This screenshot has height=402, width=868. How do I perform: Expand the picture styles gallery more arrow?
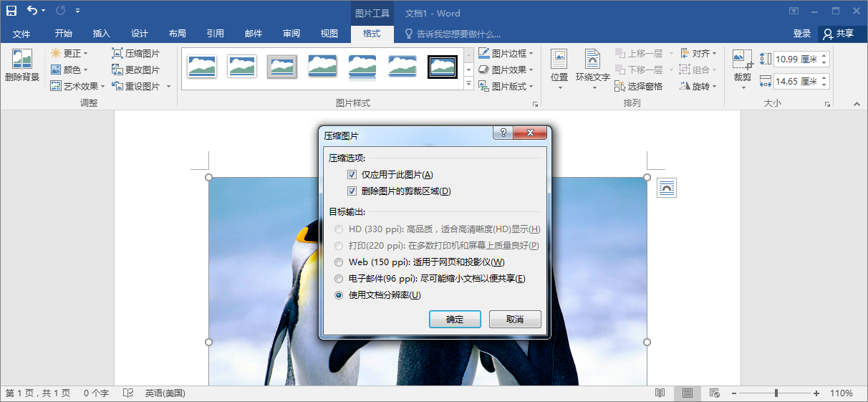469,85
